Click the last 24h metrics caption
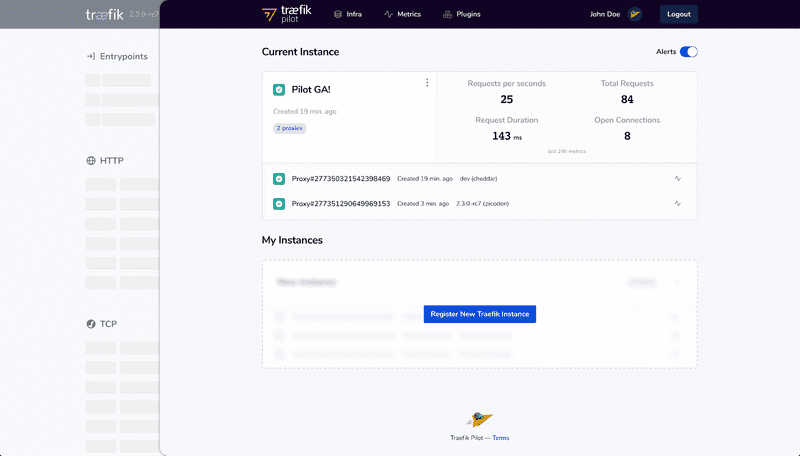 (567, 151)
